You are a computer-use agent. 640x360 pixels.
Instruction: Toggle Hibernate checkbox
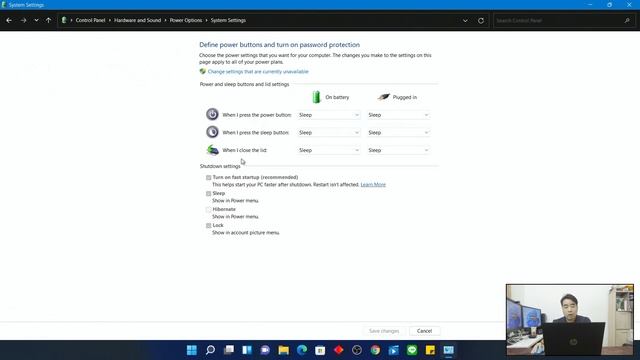(209, 209)
